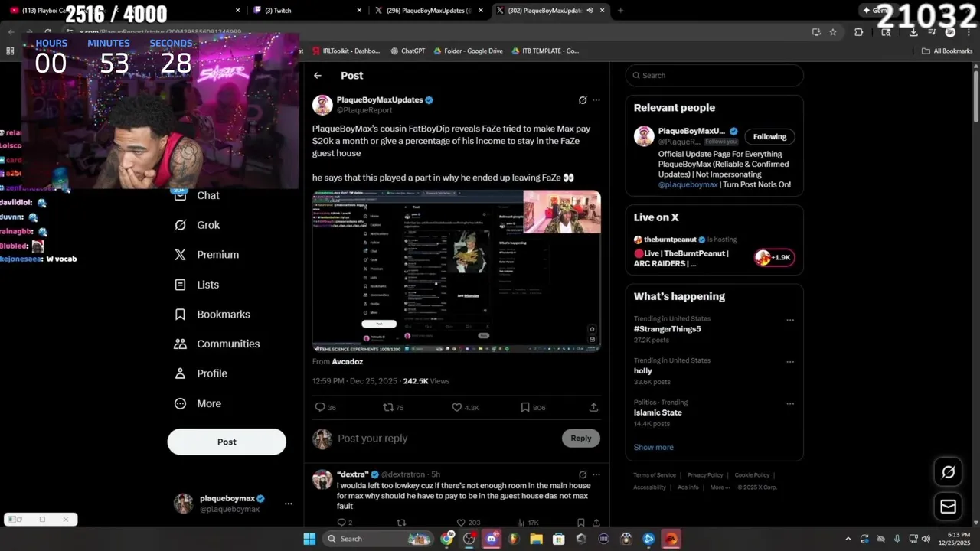Click the Grok explain icon on main post
Screen dimensions: 980x551
tap(583, 100)
